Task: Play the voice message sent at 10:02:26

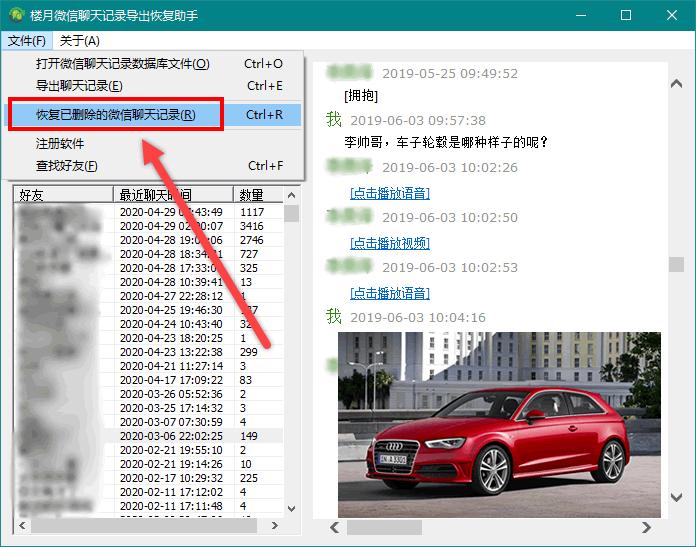Action: (389, 193)
